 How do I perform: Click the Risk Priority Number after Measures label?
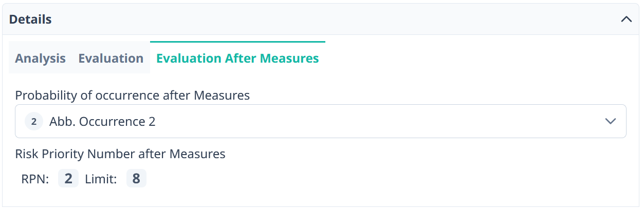tap(120, 154)
